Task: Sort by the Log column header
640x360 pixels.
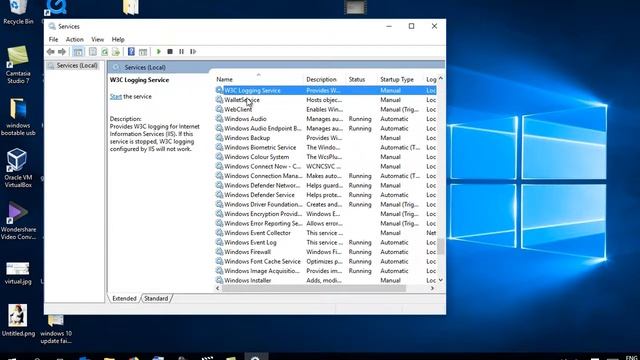Action: point(431,80)
